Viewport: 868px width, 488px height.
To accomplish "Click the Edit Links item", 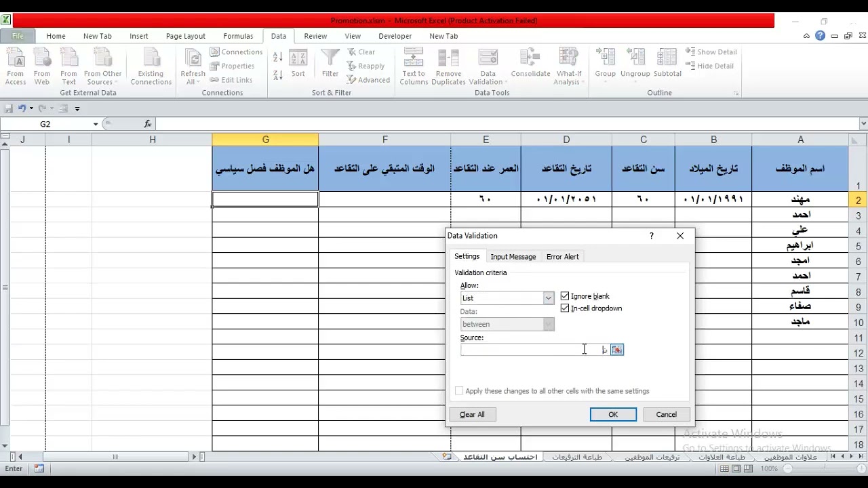I will [231, 80].
